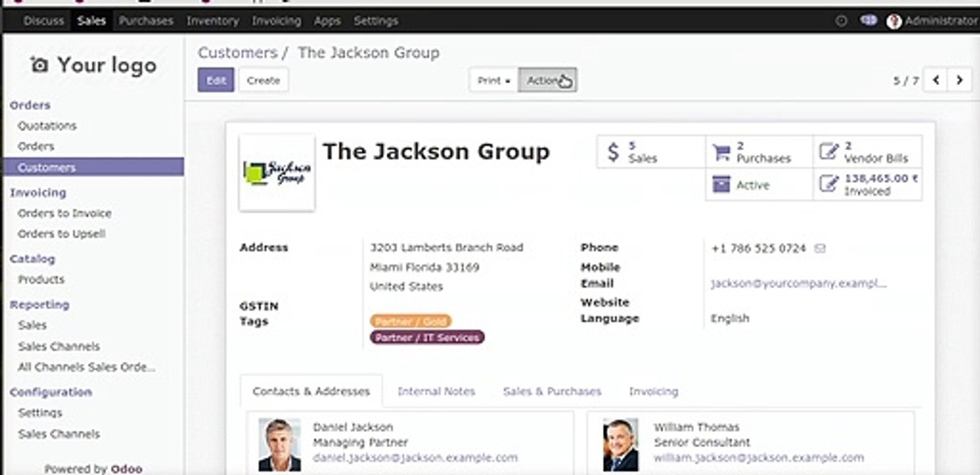Viewport: 980px width, 475px height.
Task: Open All Channels Sales Orders report
Action: coord(87,367)
